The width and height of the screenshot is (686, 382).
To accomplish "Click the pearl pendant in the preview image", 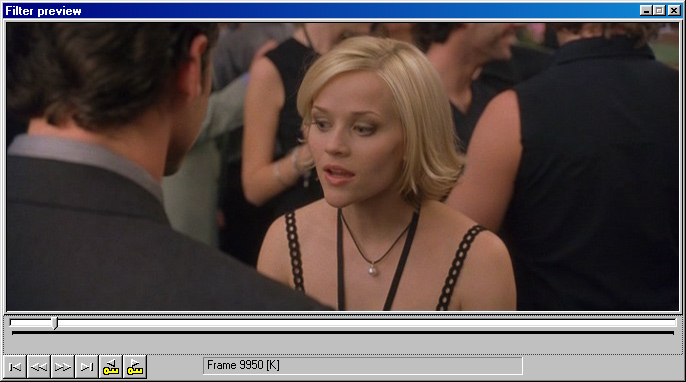I will click(373, 270).
